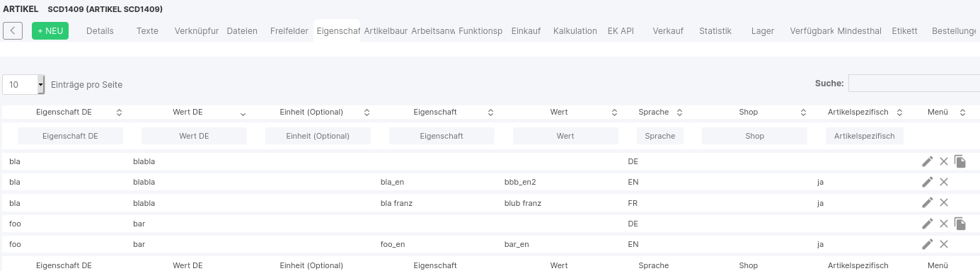The image size is (980, 271).
Task: Sort by Eigenschaft DE column
Action: pyautogui.click(x=64, y=112)
